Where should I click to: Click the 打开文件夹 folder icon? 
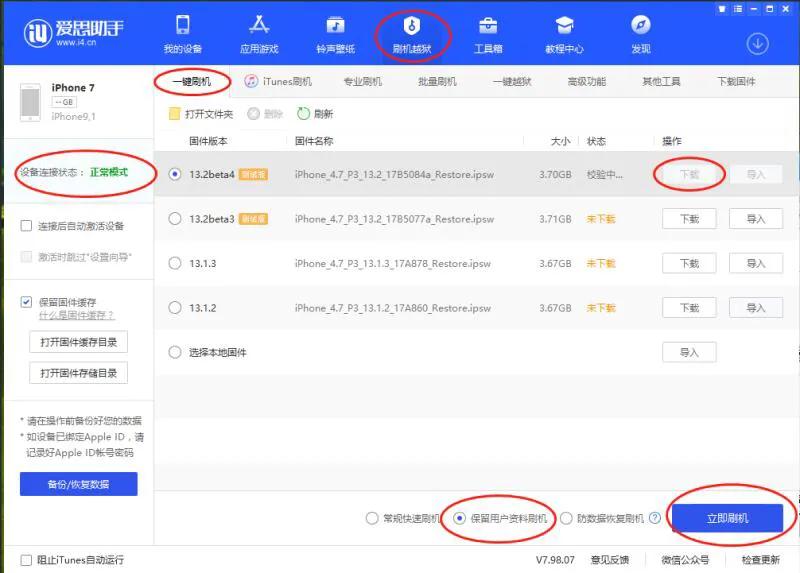[x=174, y=114]
